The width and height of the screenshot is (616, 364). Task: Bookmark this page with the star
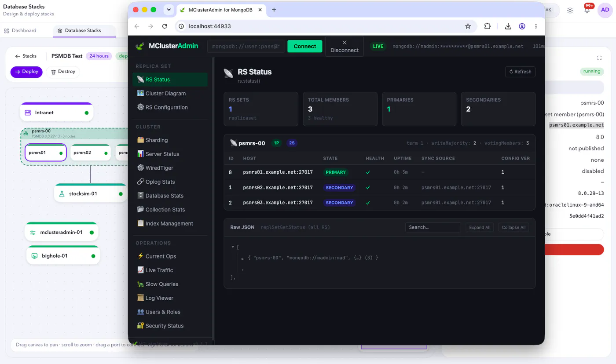[468, 26]
